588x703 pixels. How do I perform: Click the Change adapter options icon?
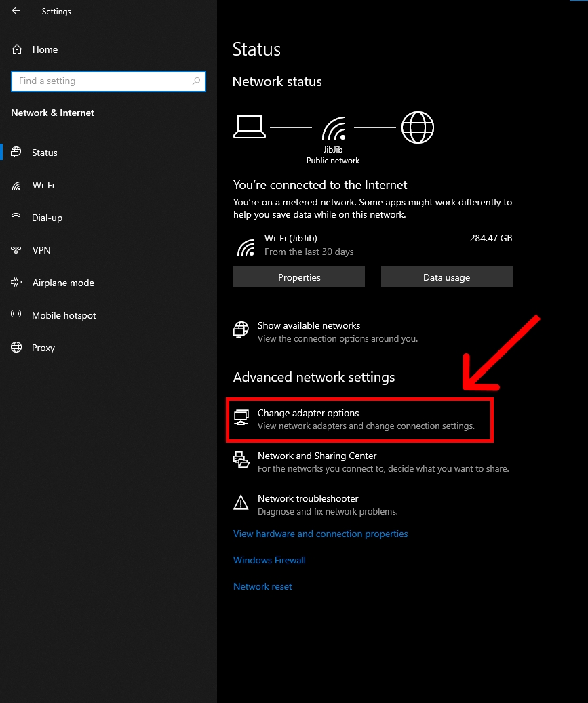(241, 418)
